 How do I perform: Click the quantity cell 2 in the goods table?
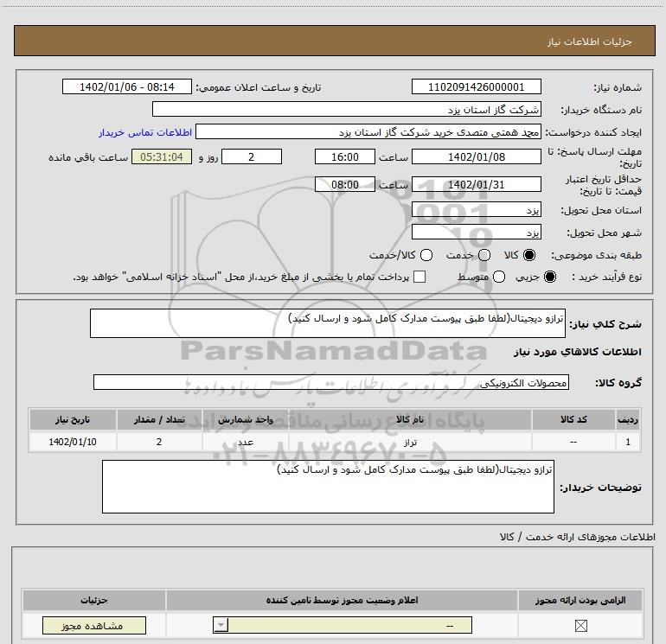(159, 442)
